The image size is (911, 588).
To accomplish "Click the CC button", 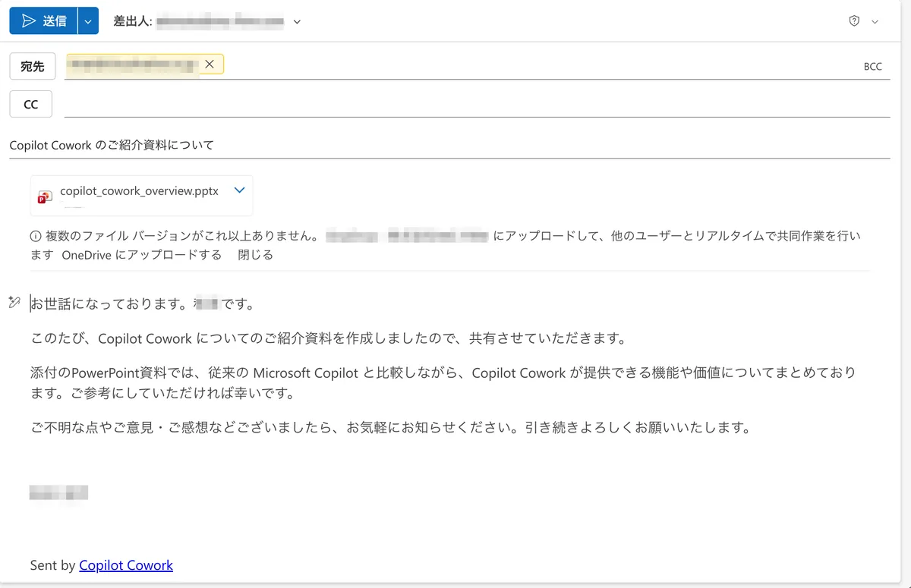I will tap(30, 105).
